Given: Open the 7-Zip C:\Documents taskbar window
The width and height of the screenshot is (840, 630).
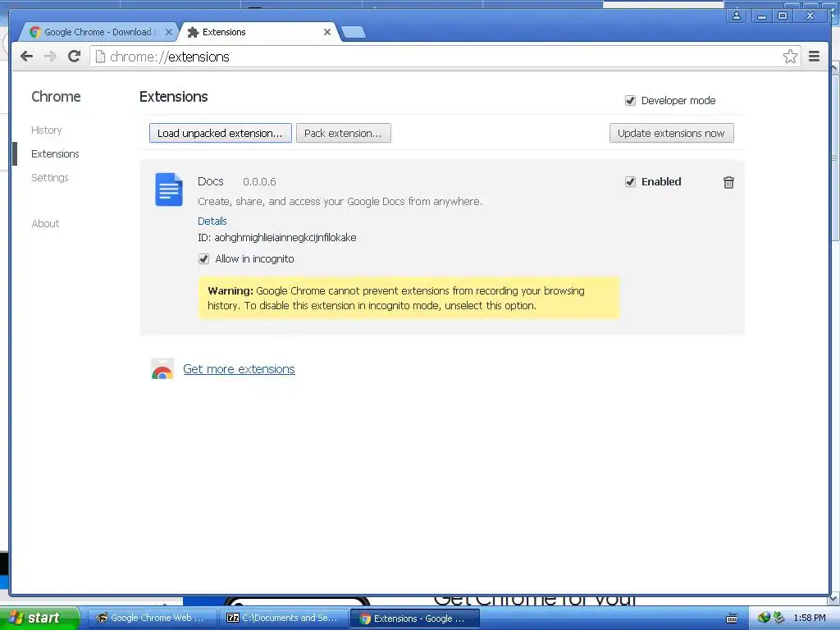Looking at the screenshot, I should tap(283, 618).
